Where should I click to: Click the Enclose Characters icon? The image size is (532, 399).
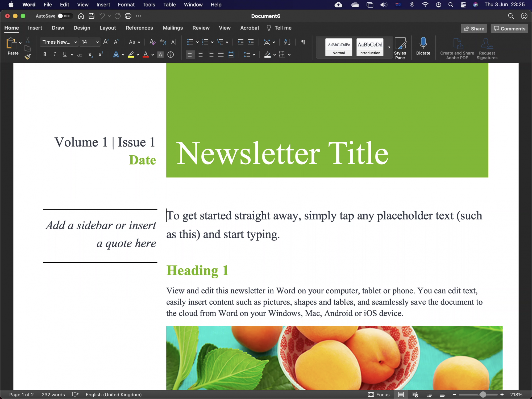coord(171,55)
